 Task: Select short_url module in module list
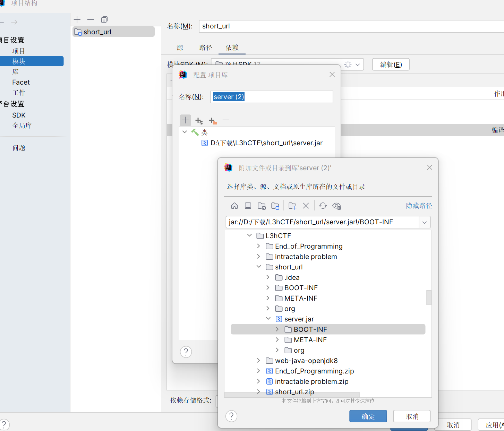[x=113, y=32]
